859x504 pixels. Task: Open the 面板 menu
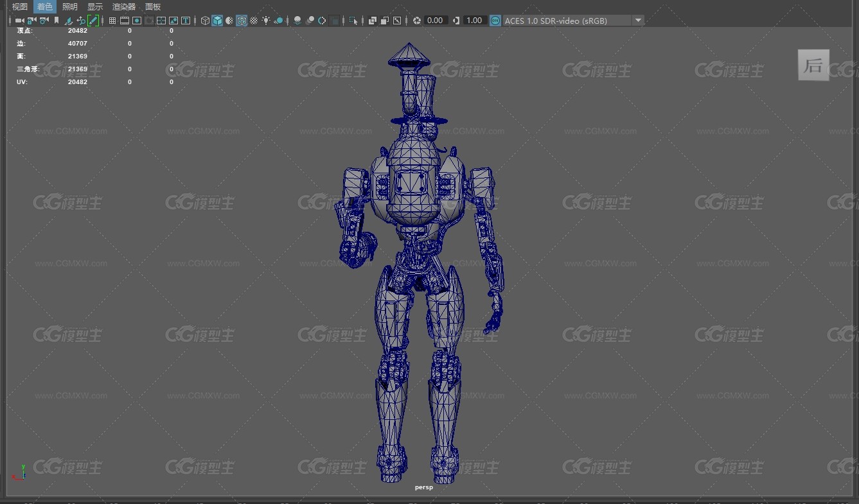tap(153, 6)
